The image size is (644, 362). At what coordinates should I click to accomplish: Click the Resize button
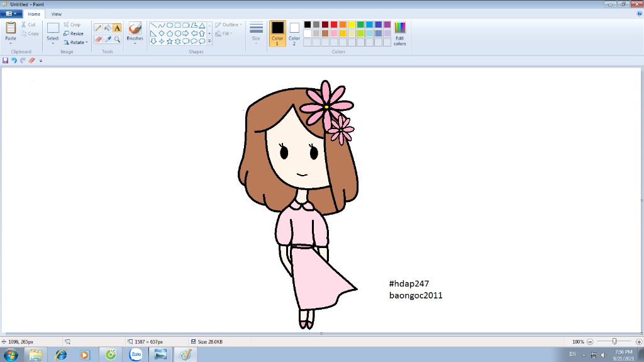point(74,33)
